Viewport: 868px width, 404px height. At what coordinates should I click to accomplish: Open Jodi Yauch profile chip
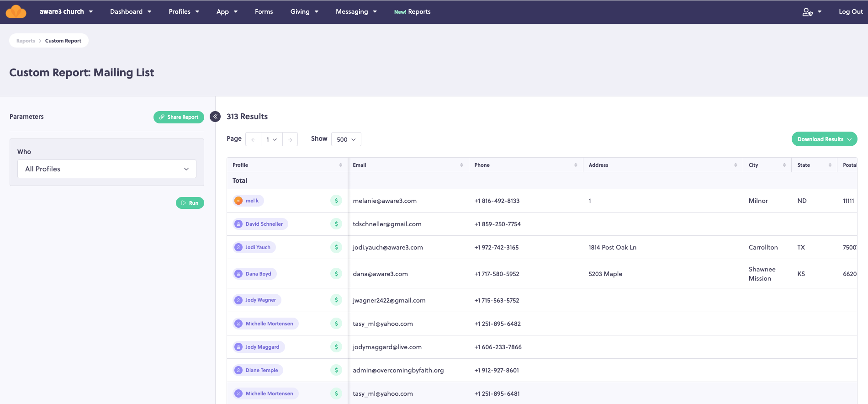254,247
